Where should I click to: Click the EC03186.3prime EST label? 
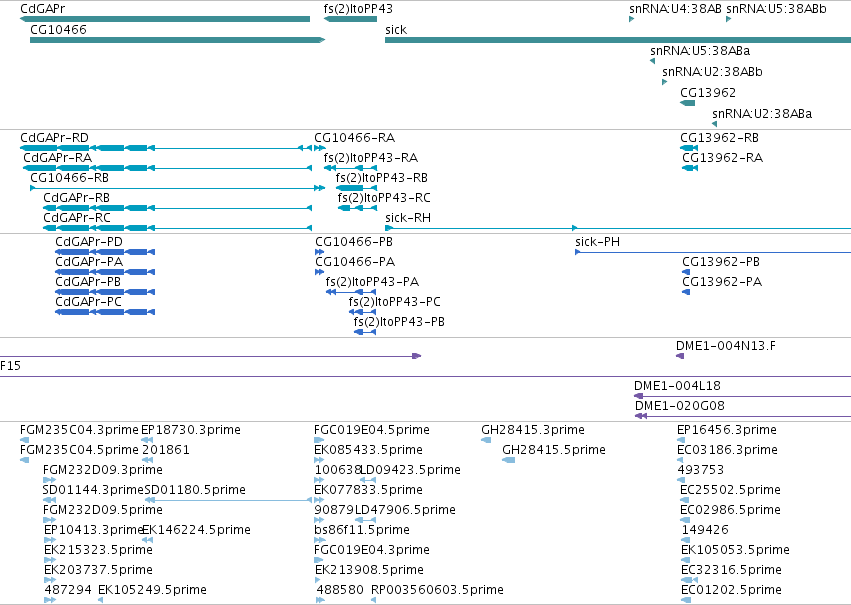click(x=727, y=450)
